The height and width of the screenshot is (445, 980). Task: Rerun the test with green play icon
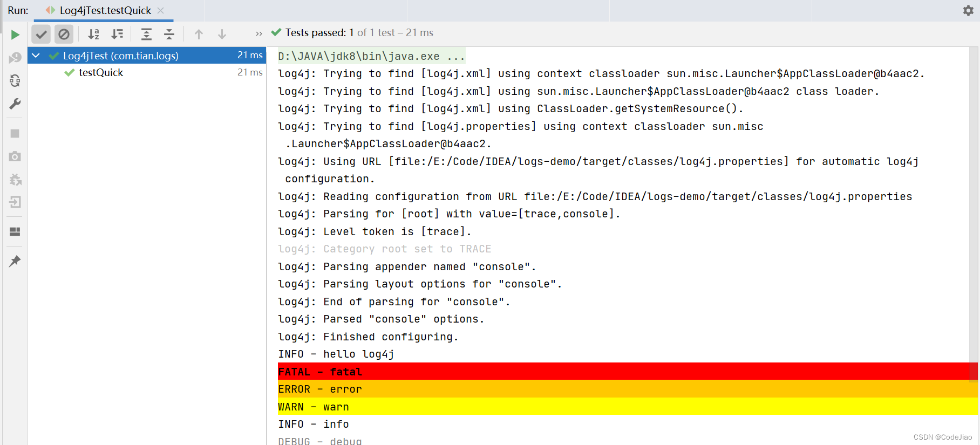pyautogui.click(x=15, y=35)
